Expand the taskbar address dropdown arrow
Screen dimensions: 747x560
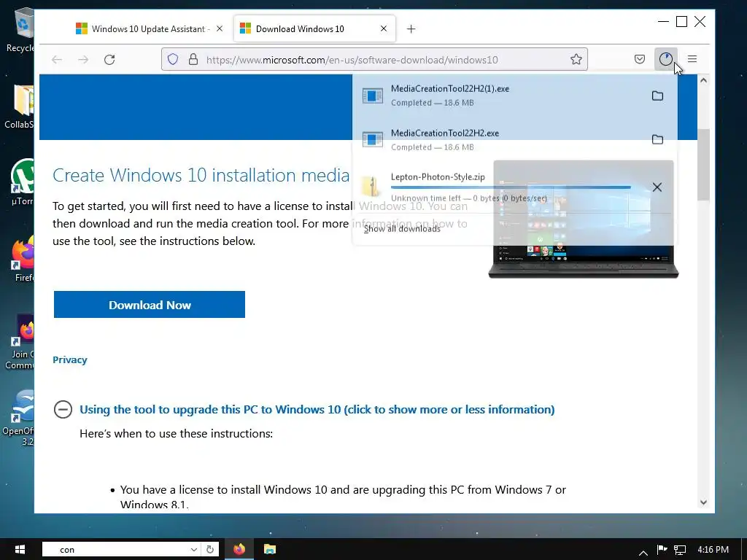click(x=194, y=550)
